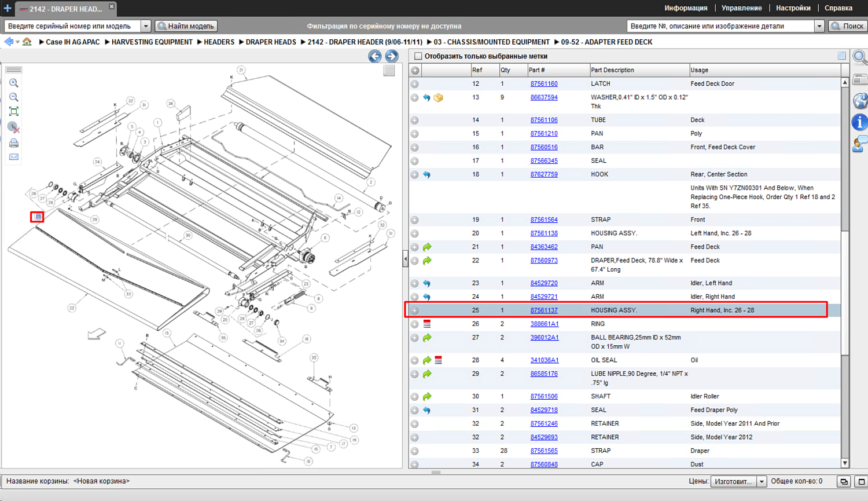Click the red list icon in OIL SEAL row
This screenshot has height=501, width=868.
click(439, 360)
